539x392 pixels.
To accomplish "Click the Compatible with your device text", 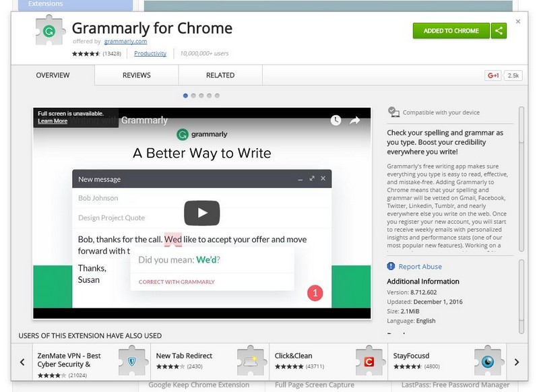I will (x=441, y=112).
